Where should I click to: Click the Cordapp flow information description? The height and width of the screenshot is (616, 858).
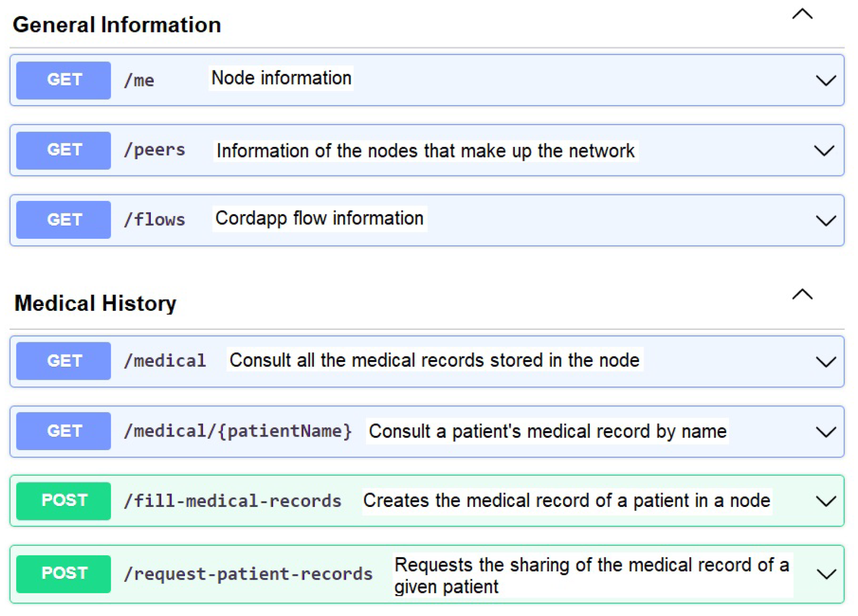pyautogui.click(x=319, y=219)
